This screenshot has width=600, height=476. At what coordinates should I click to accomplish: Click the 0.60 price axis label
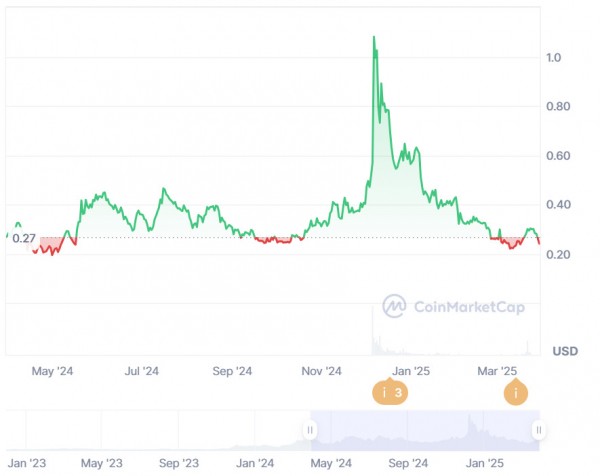(557, 156)
